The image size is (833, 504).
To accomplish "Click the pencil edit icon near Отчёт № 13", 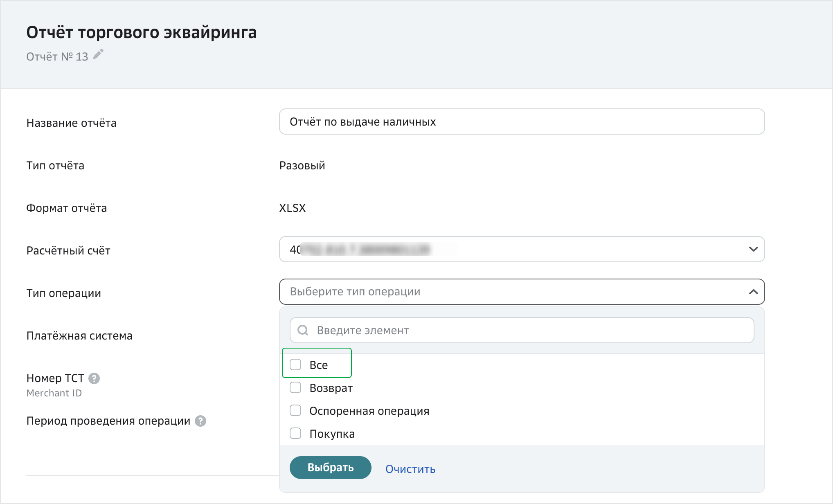I will [98, 54].
